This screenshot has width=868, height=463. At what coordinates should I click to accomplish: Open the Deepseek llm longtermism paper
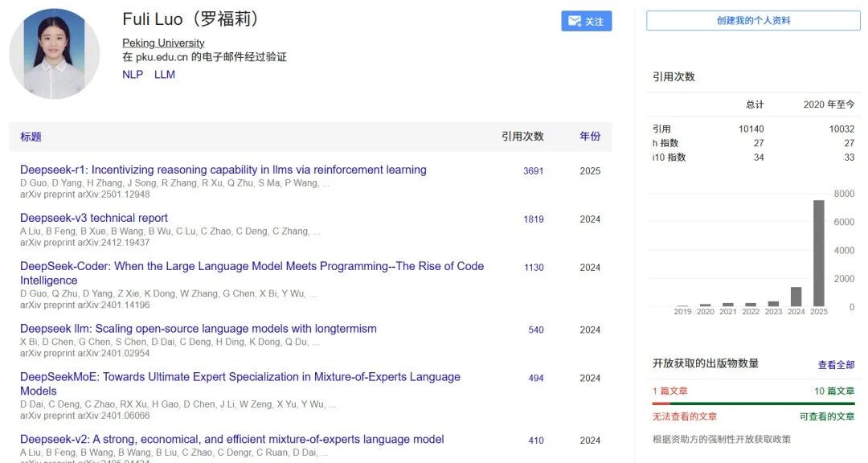[x=199, y=329]
